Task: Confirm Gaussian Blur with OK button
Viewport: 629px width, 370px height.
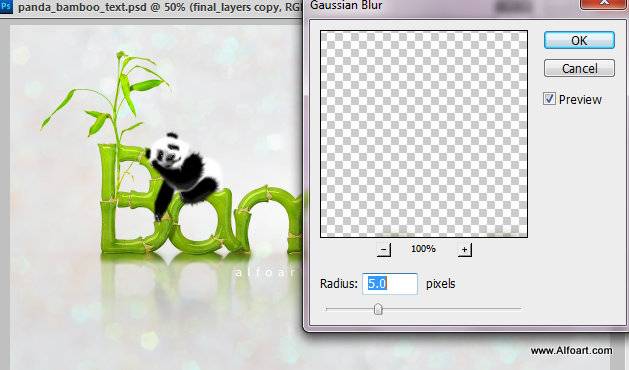Action: (x=579, y=41)
